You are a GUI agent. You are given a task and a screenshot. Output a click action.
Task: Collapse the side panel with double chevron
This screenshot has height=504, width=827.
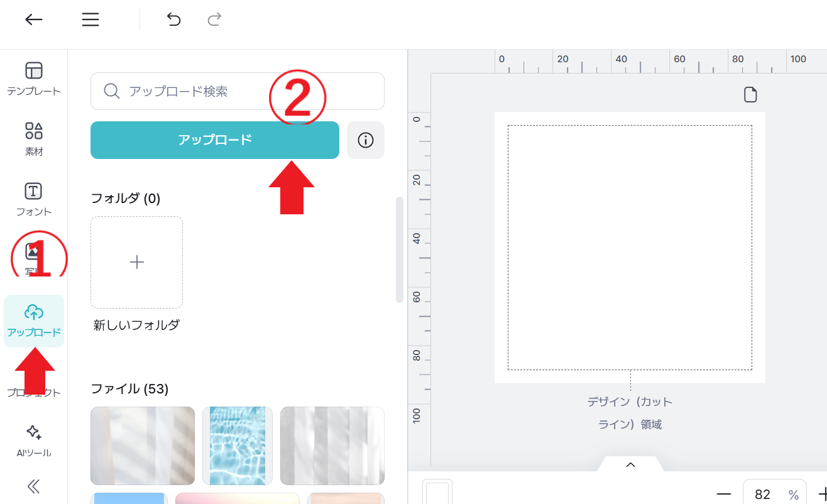[34, 486]
